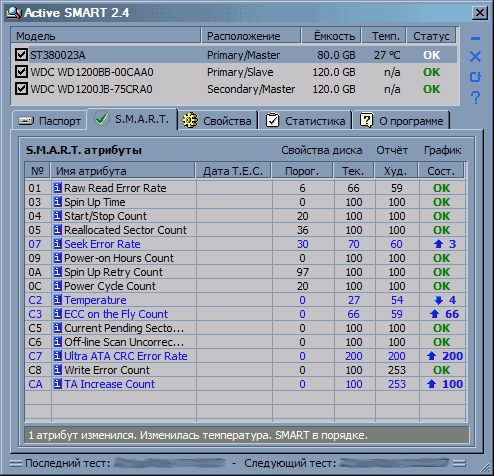The height and width of the screenshot is (476, 494).
Task: Switch to the Статистика tab
Action: (305, 121)
